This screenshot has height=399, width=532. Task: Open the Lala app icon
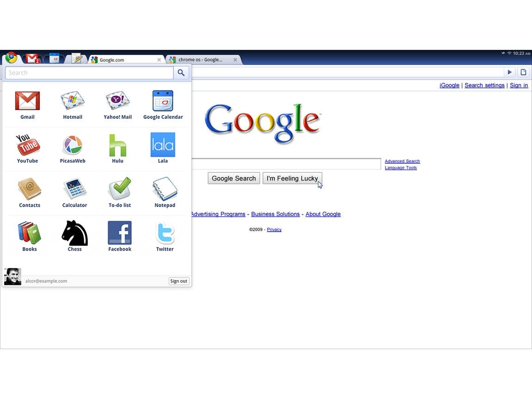[163, 145]
